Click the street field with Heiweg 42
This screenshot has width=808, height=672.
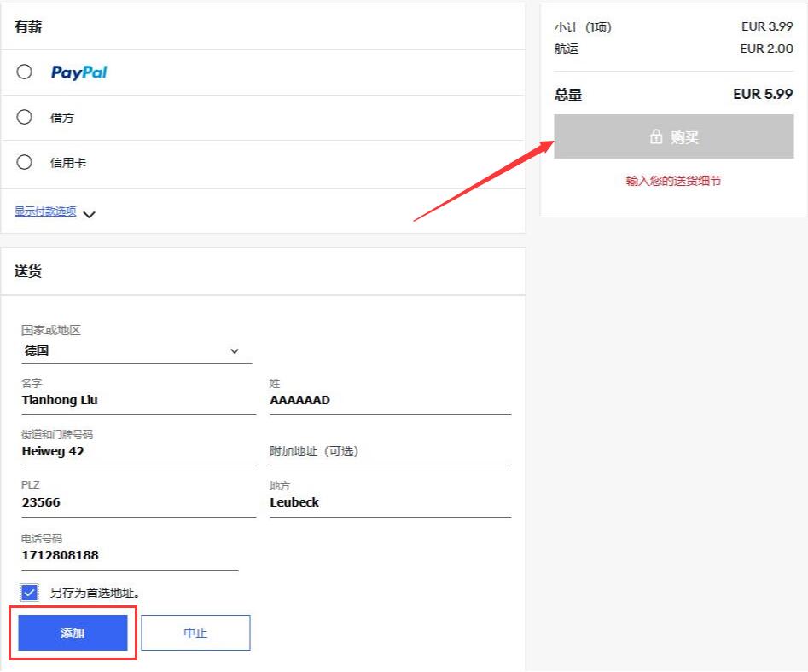point(138,452)
